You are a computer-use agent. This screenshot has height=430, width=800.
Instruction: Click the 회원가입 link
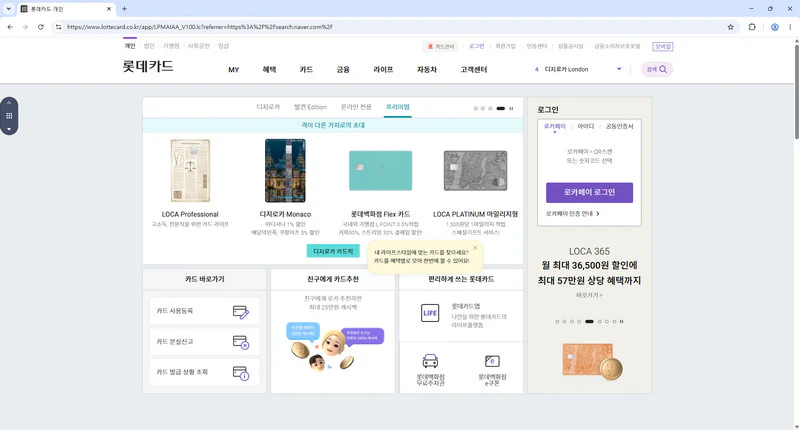[505, 46]
